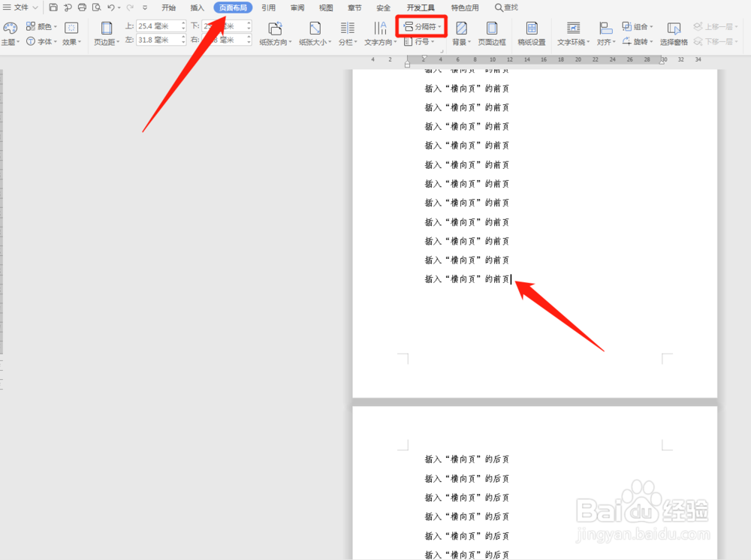Open the 特色应用 tab
751x560 pixels.
[465, 8]
